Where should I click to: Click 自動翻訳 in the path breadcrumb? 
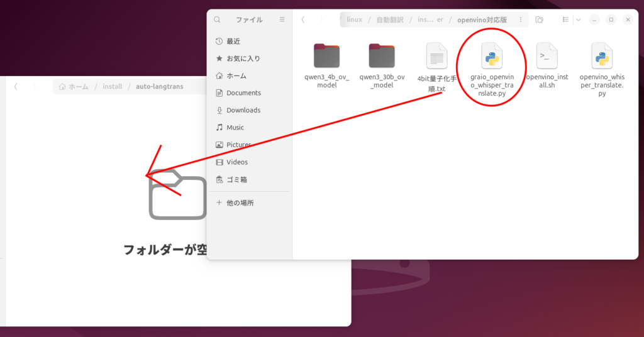tap(390, 20)
